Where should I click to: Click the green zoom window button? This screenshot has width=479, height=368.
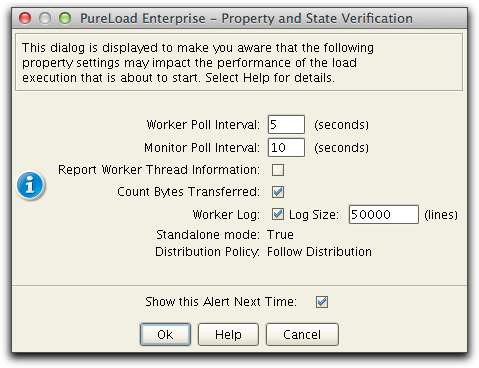click(x=65, y=18)
